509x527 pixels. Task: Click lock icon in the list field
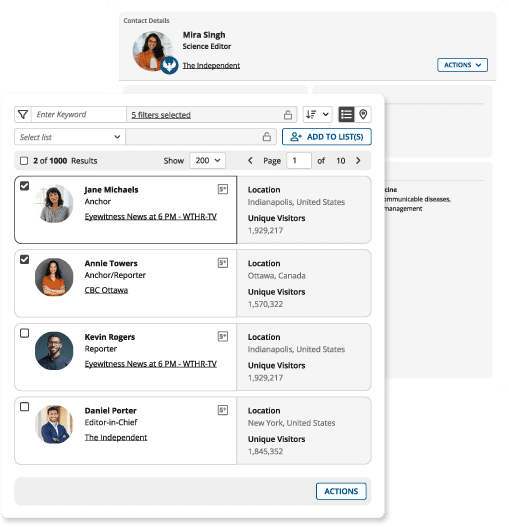tap(267, 137)
